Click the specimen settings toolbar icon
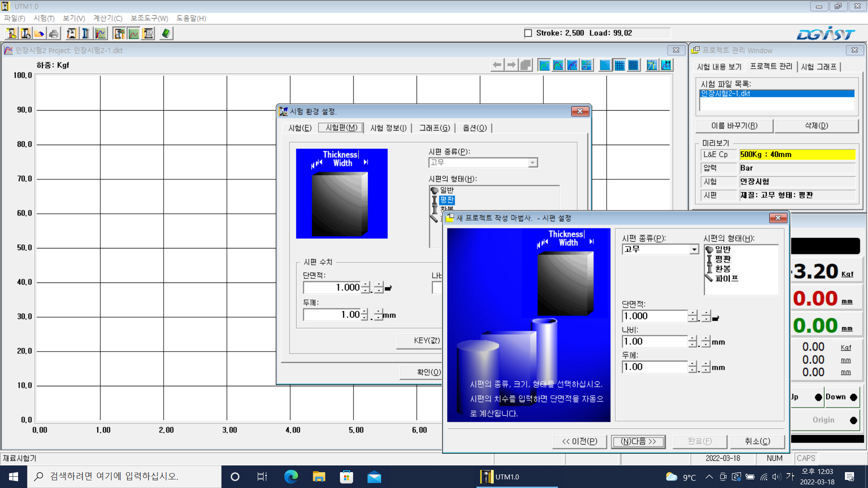The height and width of the screenshot is (488, 868). tap(86, 33)
